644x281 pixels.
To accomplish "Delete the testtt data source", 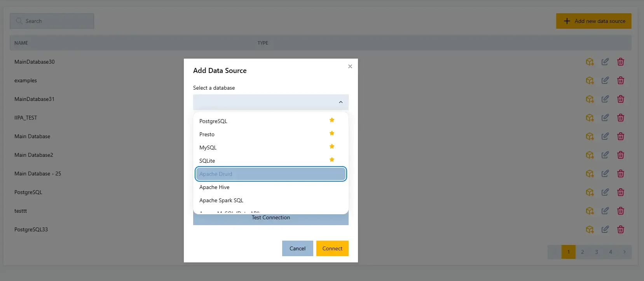I will pos(621,211).
